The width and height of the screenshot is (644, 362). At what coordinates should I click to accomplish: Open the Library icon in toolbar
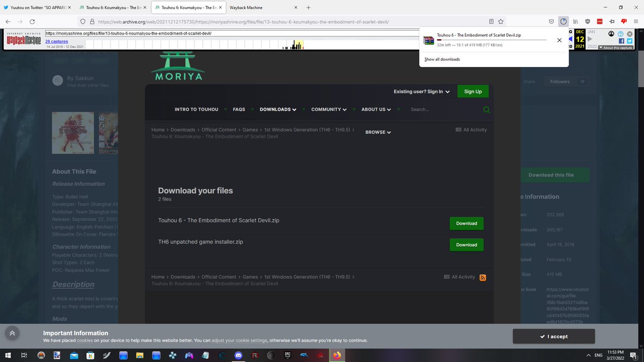coord(575,21)
